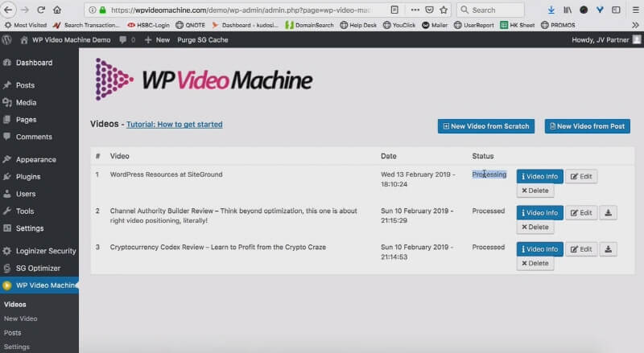Screen dimensions: 644x353
Task: Bookmark this page with the star icon
Action: [x=444, y=10]
